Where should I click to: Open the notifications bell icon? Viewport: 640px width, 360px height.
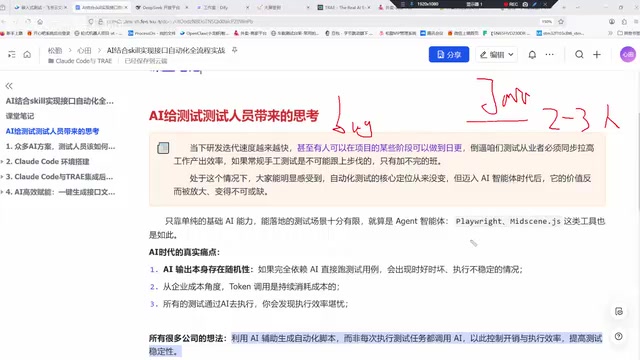click(532, 54)
